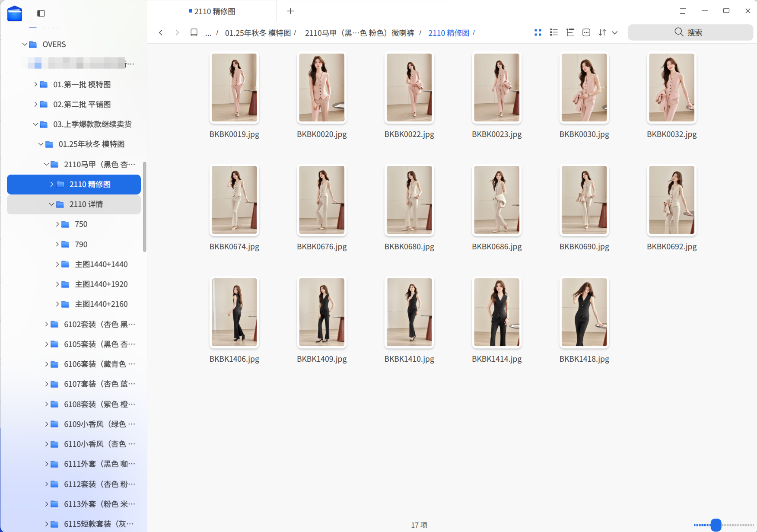Click the device icon in breadcrumb bar
Image resolution: width=757 pixels, height=532 pixels.
pyautogui.click(x=194, y=33)
